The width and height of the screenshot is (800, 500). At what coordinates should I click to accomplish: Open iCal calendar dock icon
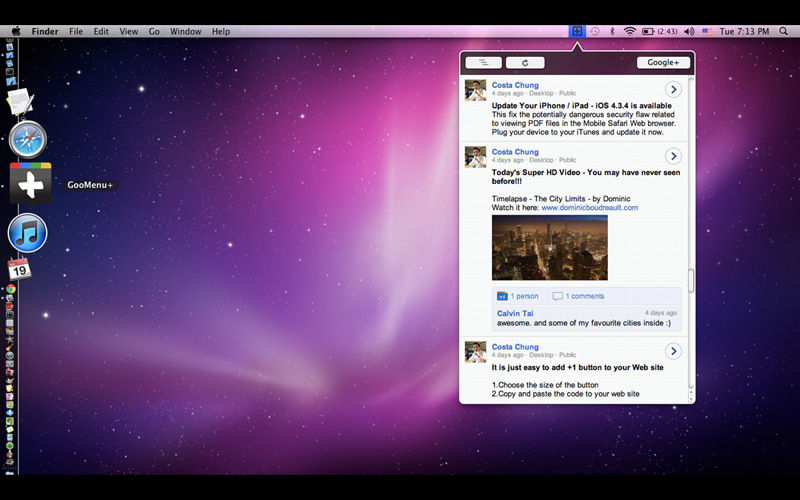point(19,269)
